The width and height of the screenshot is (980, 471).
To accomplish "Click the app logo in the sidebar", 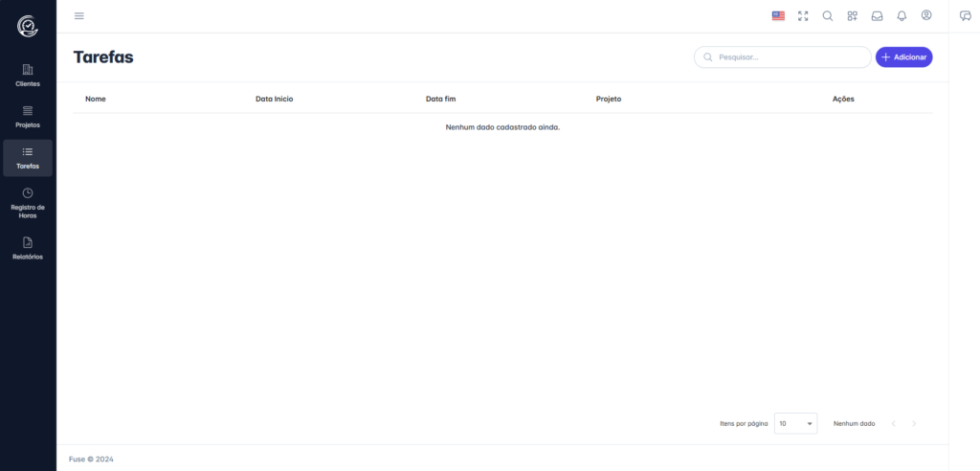I will tap(28, 27).
